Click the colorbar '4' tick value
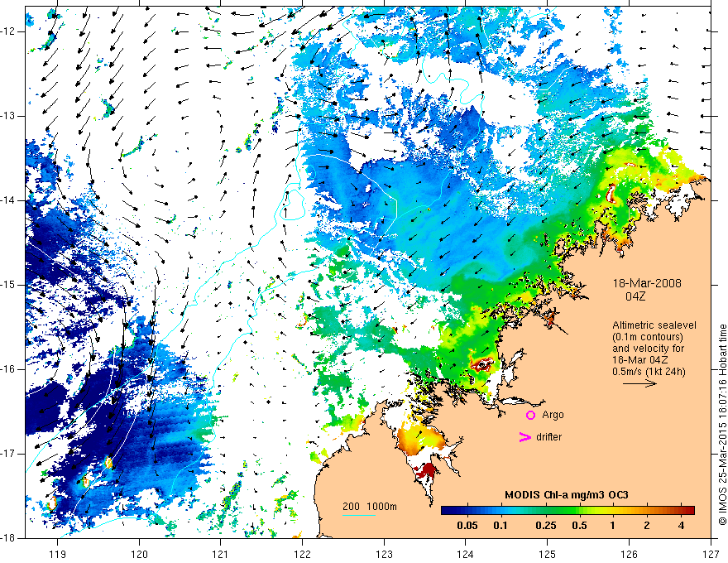 (x=681, y=526)
